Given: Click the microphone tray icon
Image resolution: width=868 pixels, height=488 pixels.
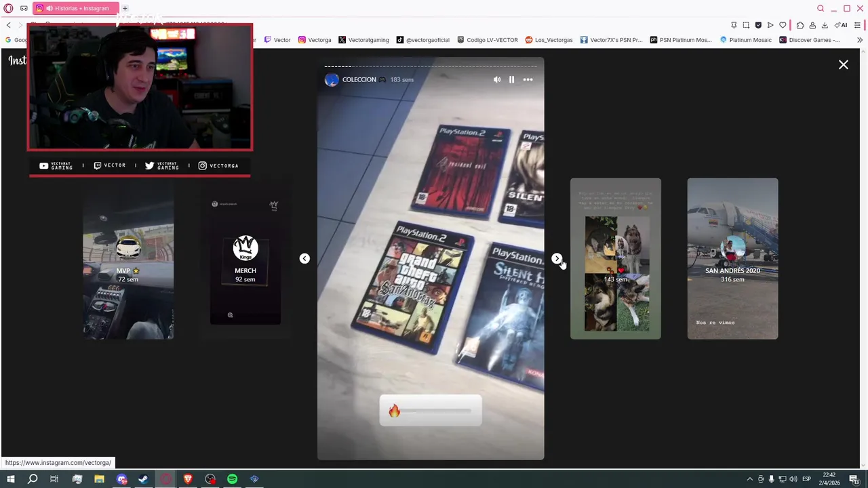Looking at the screenshot, I should tap(771, 479).
